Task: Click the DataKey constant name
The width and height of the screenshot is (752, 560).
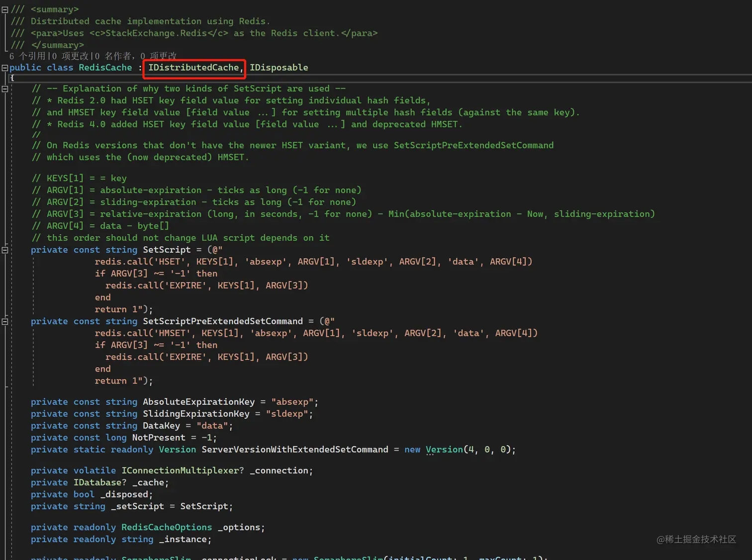Action: point(161,426)
